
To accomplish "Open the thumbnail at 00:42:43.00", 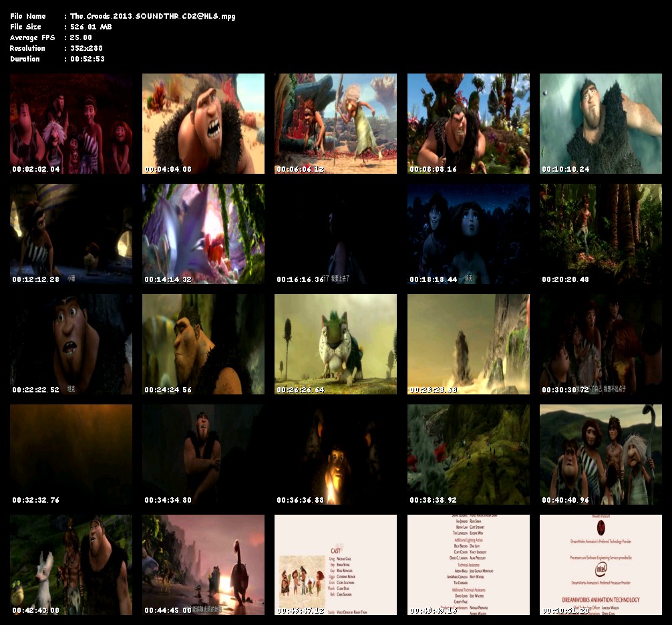I will pos(71,565).
